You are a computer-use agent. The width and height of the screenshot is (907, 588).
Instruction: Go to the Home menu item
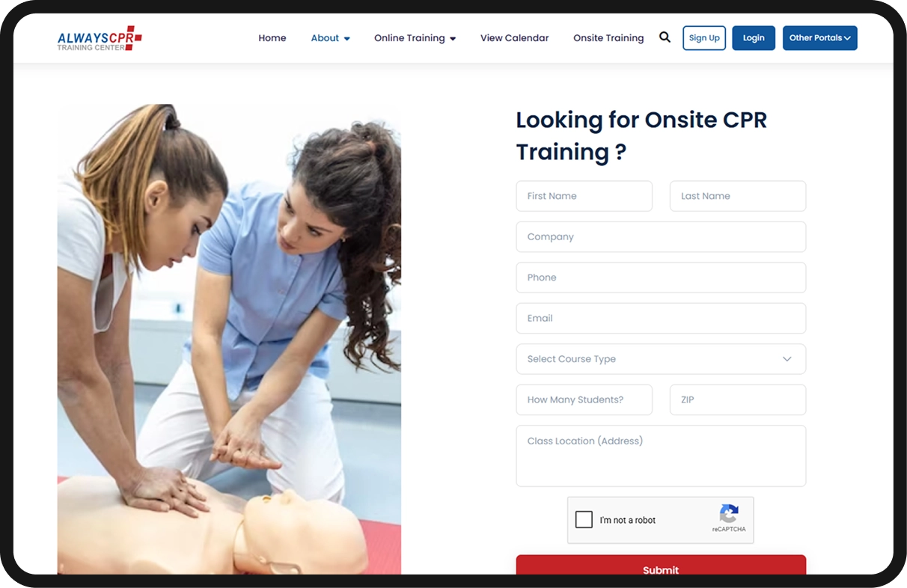click(x=272, y=38)
